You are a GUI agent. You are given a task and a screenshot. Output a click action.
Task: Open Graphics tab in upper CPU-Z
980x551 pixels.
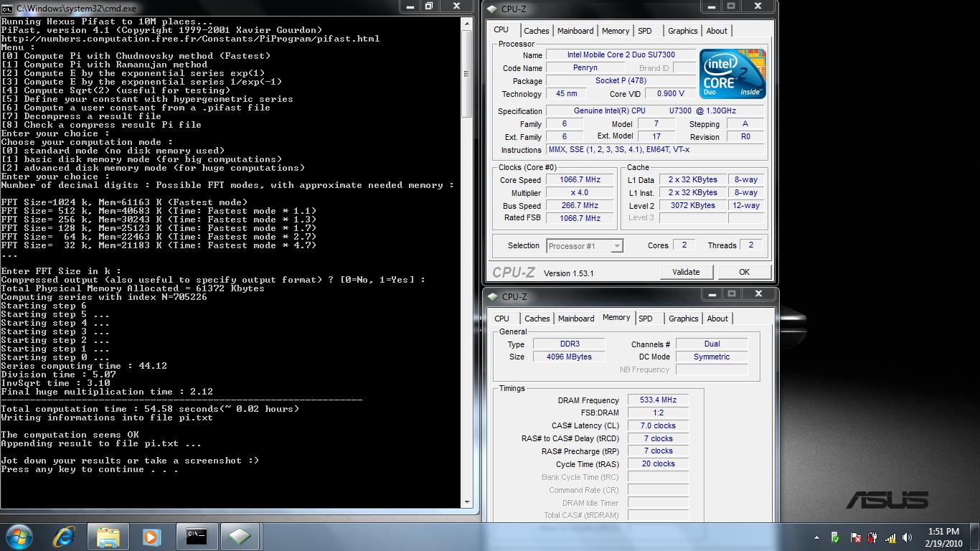[683, 31]
